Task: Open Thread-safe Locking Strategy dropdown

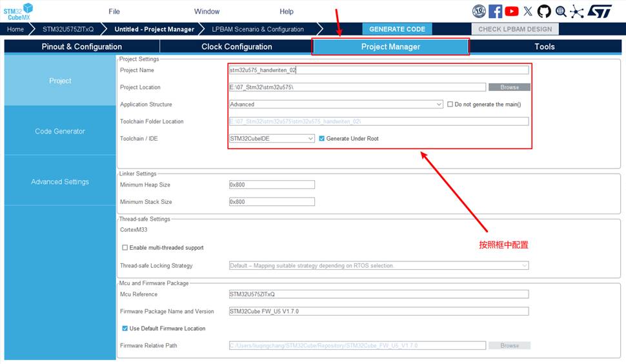Action: pos(379,265)
